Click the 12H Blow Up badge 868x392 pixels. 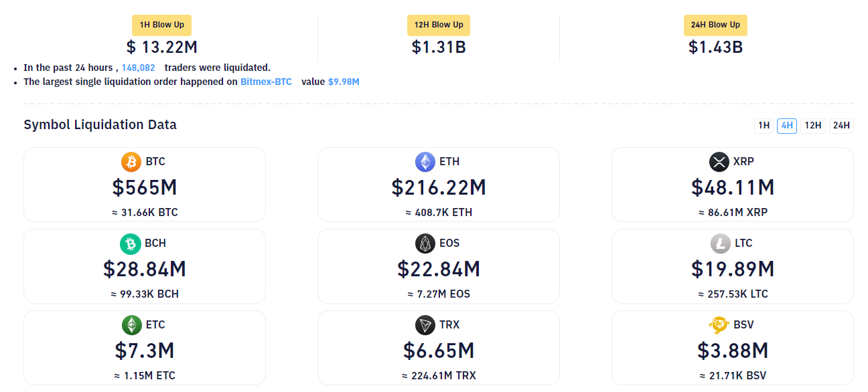point(439,25)
